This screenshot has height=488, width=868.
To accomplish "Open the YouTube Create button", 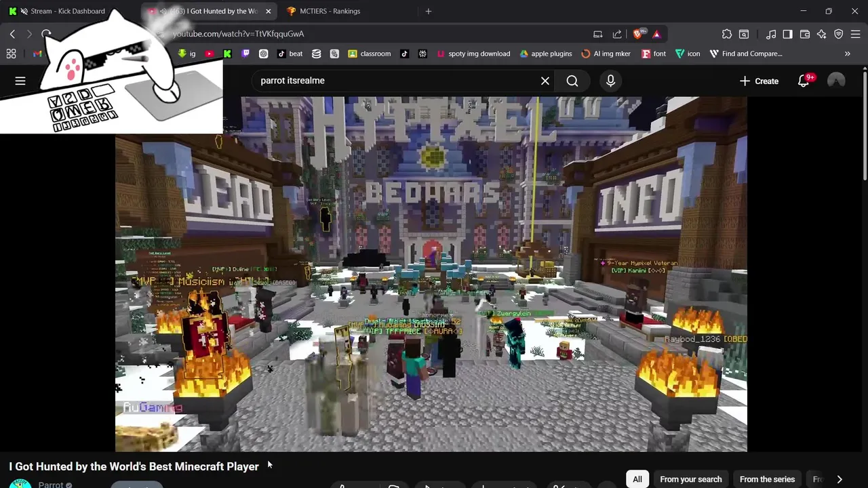I will (759, 81).
